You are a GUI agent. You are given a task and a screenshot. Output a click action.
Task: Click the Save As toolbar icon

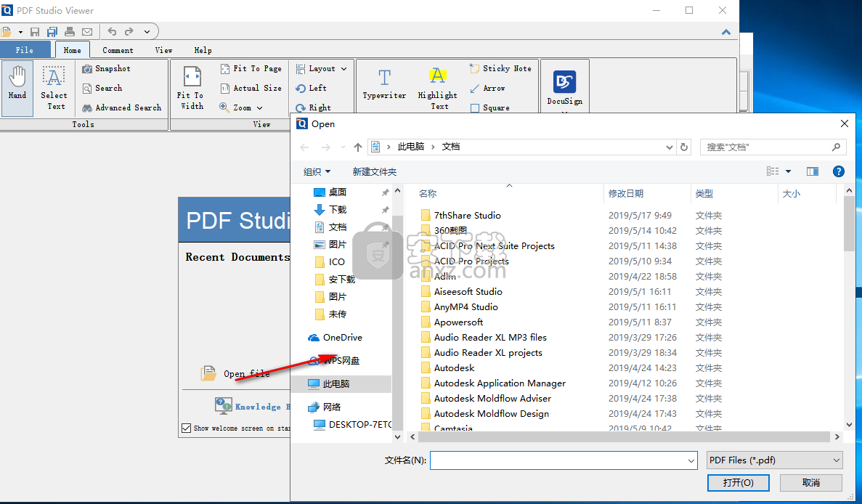(52, 32)
